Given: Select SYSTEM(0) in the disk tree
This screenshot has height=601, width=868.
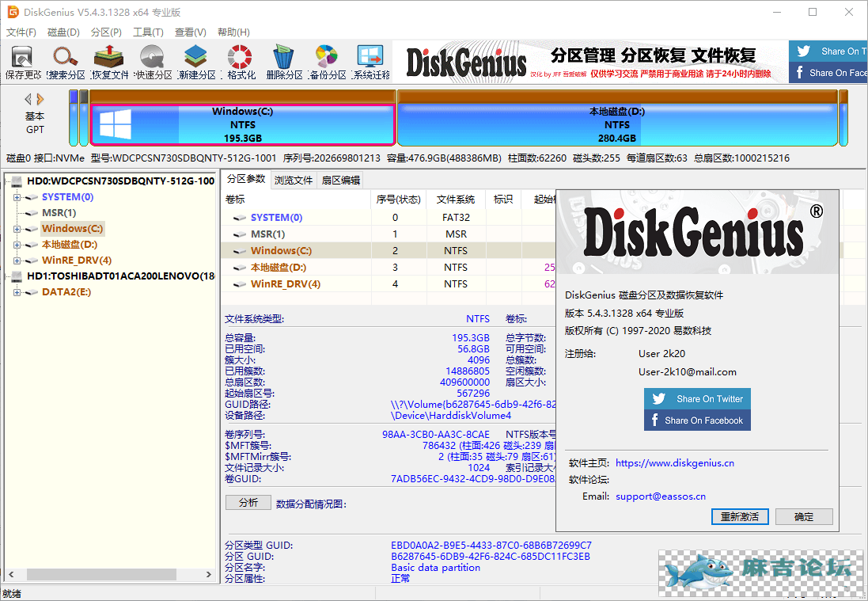Looking at the screenshot, I should (67, 196).
